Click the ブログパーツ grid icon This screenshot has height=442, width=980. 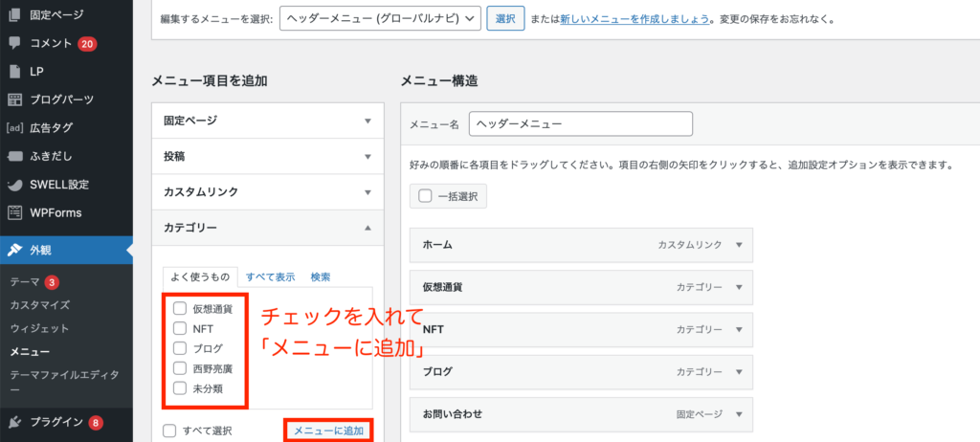(x=14, y=99)
